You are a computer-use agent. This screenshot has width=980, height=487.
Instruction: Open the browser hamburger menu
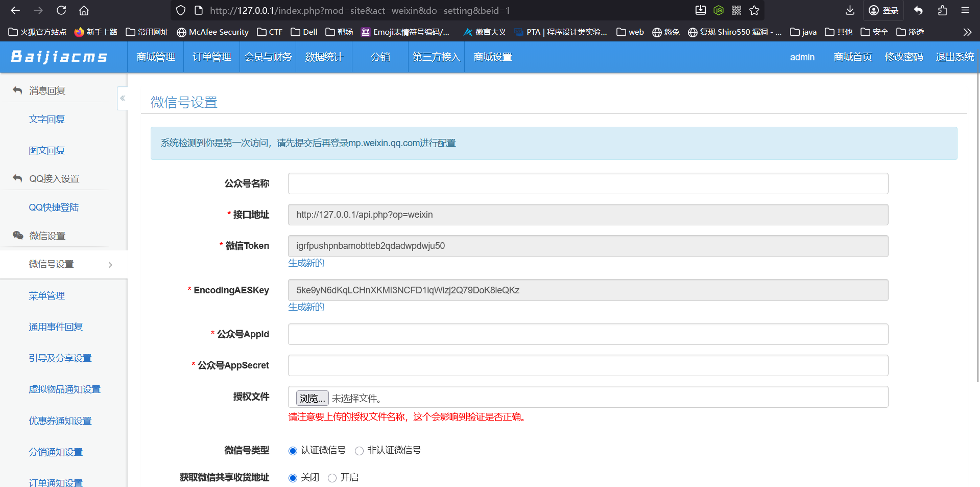tap(965, 10)
